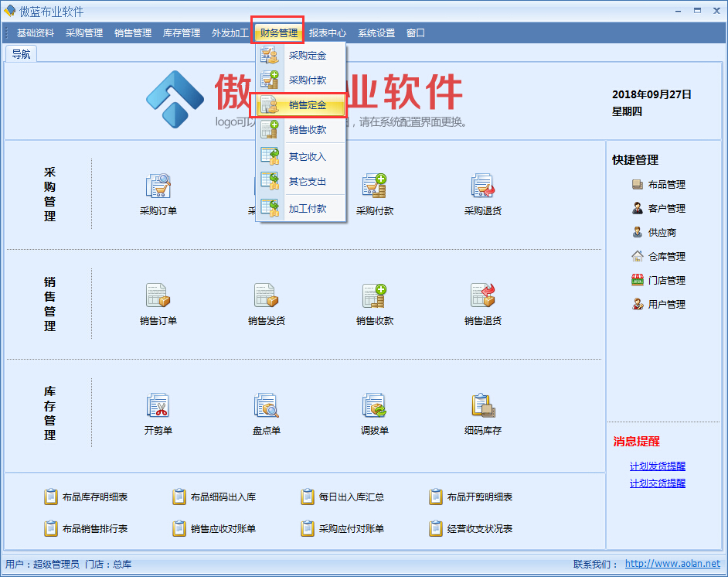The height and width of the screenshot is (577, 728).
Task: Select 加工付款 in the dropdown menu
Action: pos(314,207)
